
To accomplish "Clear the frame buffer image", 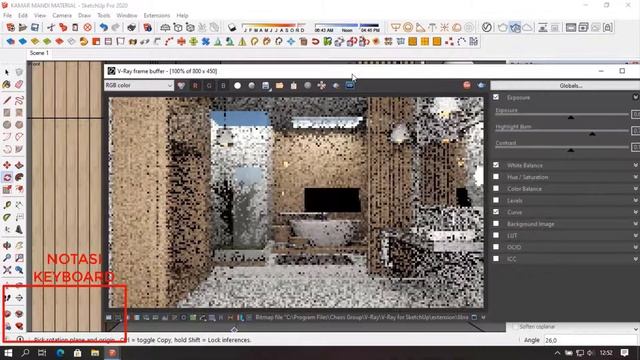I will 293,86.
